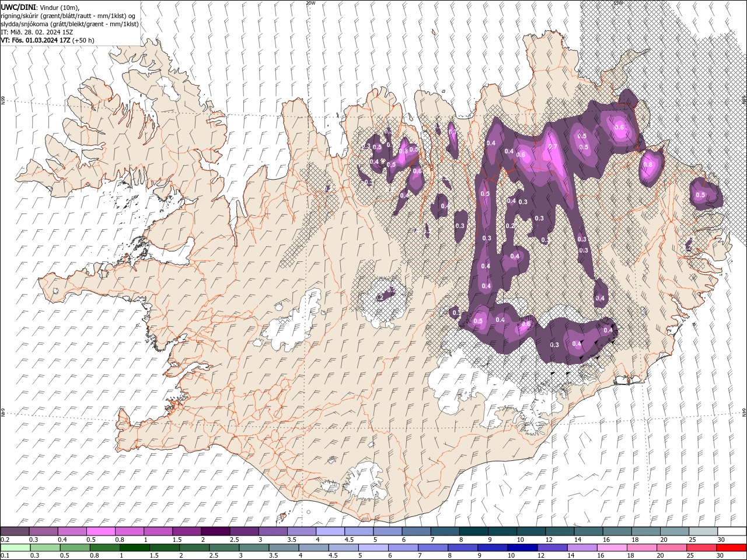Image resolution: width=747 pixels, height=560 pixels.
Task: Click the 'VT: Fös. 01.03.2024 17Z' valid time
Action: point(36,40)
